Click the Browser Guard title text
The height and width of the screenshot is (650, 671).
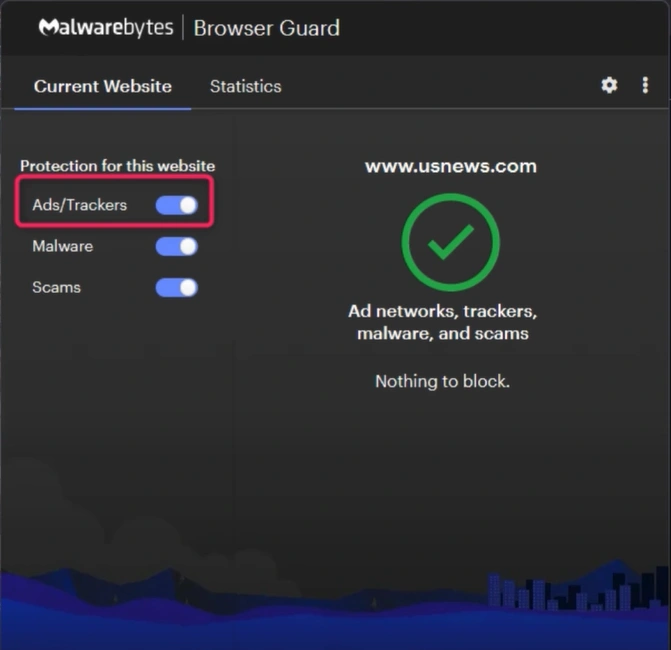click(x=267, y=28)
